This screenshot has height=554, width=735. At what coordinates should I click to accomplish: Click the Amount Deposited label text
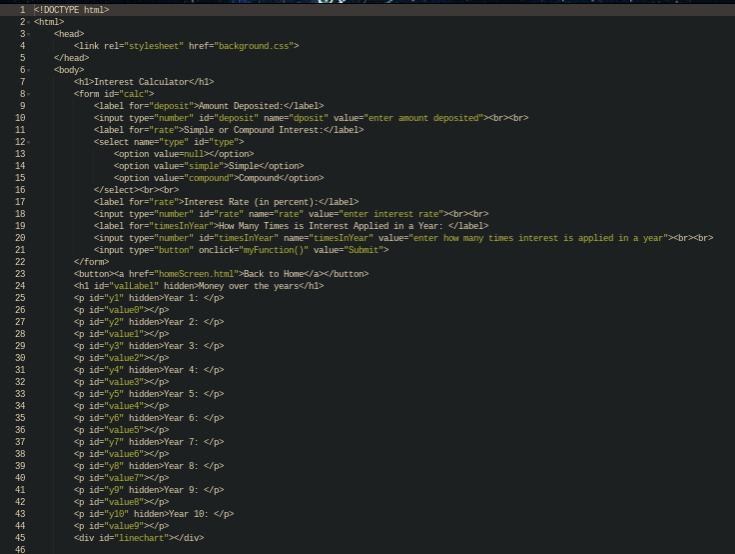tap(241, 106)
